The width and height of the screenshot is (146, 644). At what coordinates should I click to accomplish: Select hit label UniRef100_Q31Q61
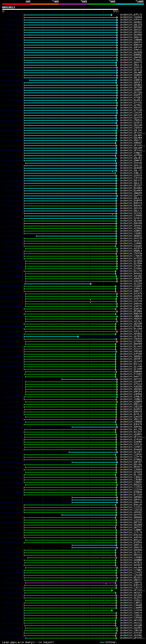pos(131,246)
